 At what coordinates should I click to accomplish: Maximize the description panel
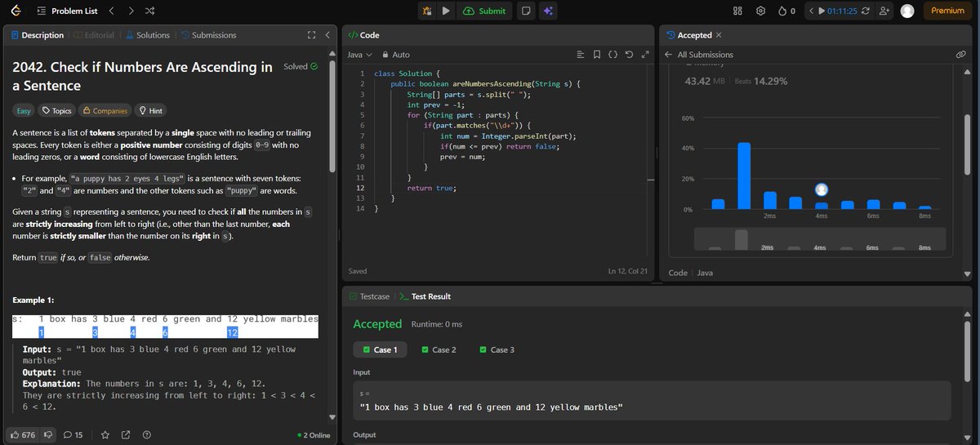click(x=311, y=35)
